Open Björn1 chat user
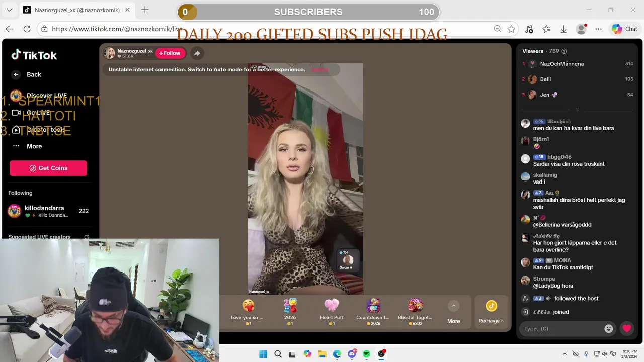The image size is (644, 362). coord(541,139)
